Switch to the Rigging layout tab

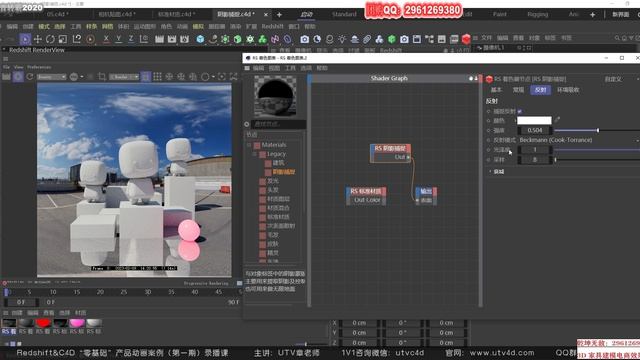click(538, 14)
